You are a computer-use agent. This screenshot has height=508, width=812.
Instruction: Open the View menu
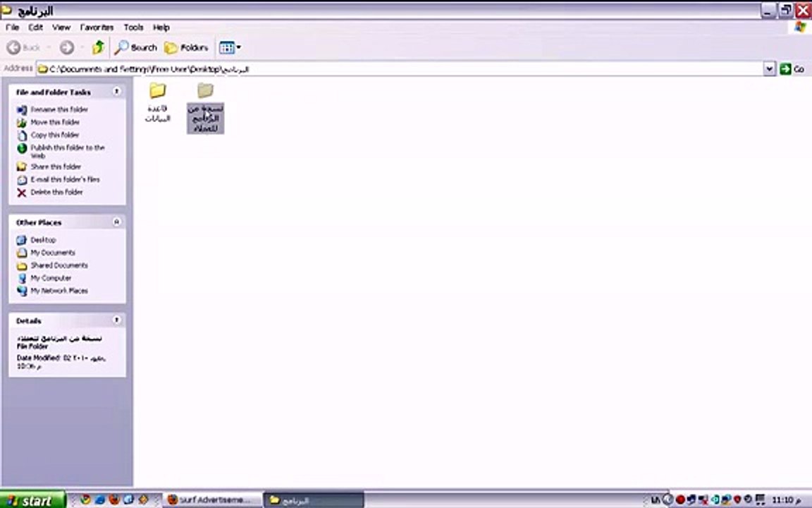[61, 28]
